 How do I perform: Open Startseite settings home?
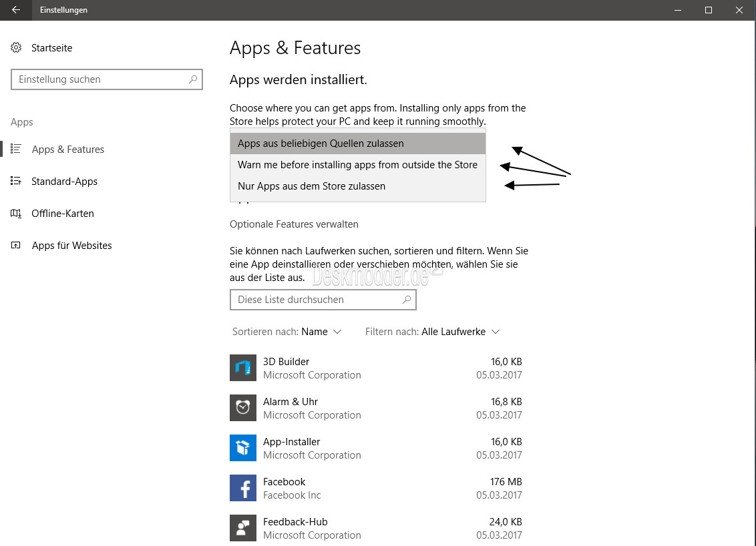pyautogui.click(x=51, y=47)
